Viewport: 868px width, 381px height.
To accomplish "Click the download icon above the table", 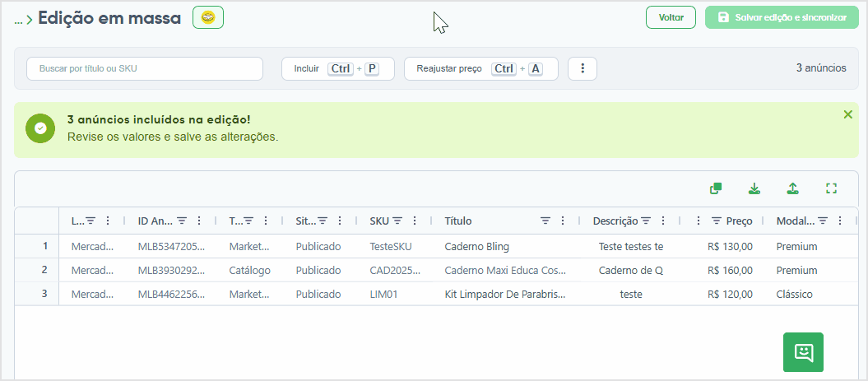I will coord(754,188).
